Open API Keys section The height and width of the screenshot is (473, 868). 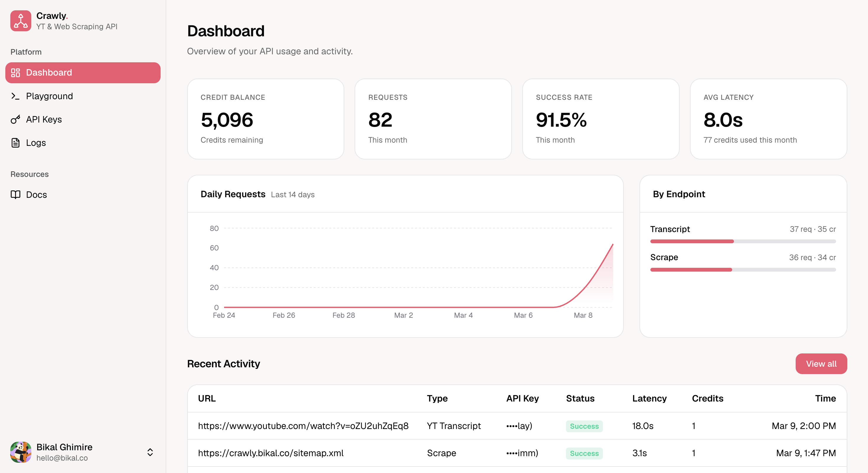point(44,119)
